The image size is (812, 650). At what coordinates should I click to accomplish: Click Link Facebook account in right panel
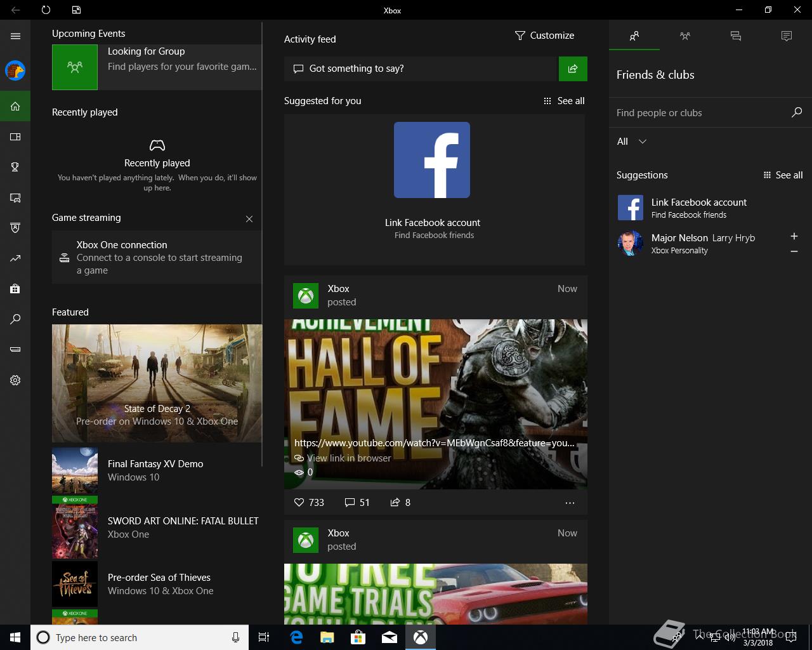coord(699,202)
